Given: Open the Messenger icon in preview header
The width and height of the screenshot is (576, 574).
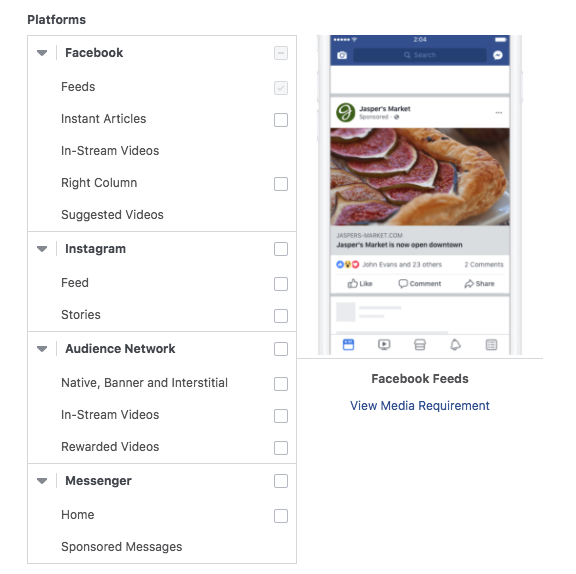Looking at the screenshot, I should click(x=498, y=55).
